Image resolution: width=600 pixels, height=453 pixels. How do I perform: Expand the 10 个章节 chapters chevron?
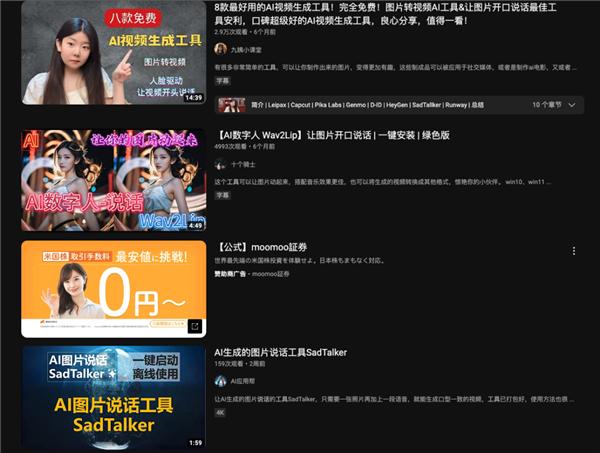coord(572,105)
